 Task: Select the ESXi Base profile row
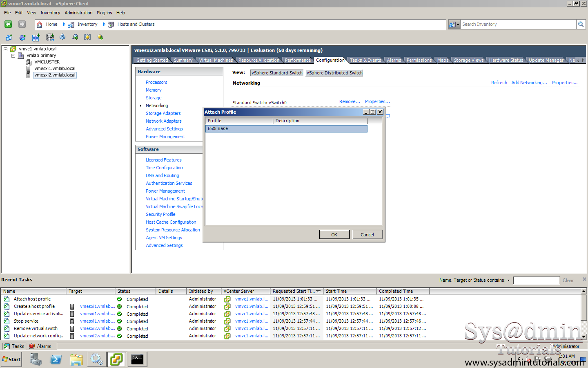click(x=286, y=128)
